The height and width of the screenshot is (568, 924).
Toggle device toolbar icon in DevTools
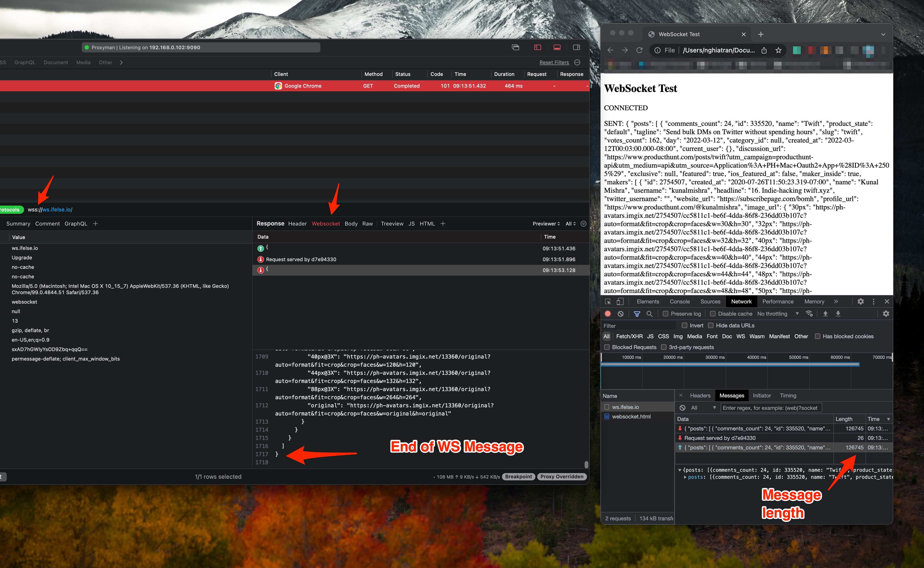(620, 301)
